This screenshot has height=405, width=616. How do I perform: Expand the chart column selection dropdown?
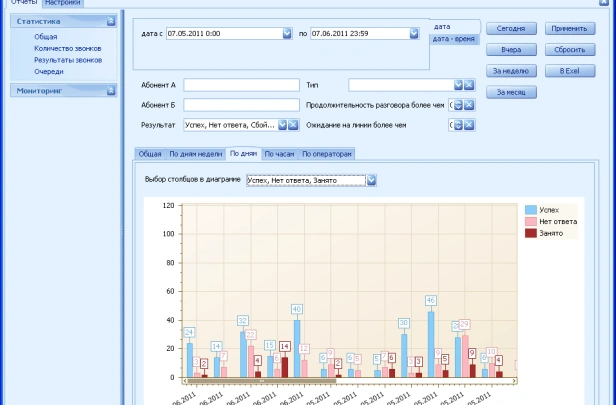371,180
